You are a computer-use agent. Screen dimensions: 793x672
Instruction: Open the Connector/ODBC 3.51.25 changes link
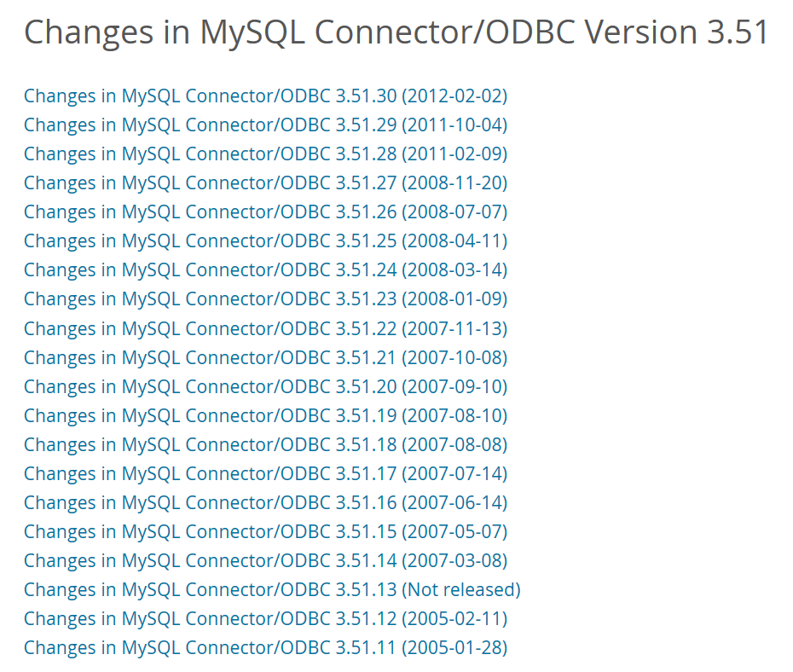[265, 241]
